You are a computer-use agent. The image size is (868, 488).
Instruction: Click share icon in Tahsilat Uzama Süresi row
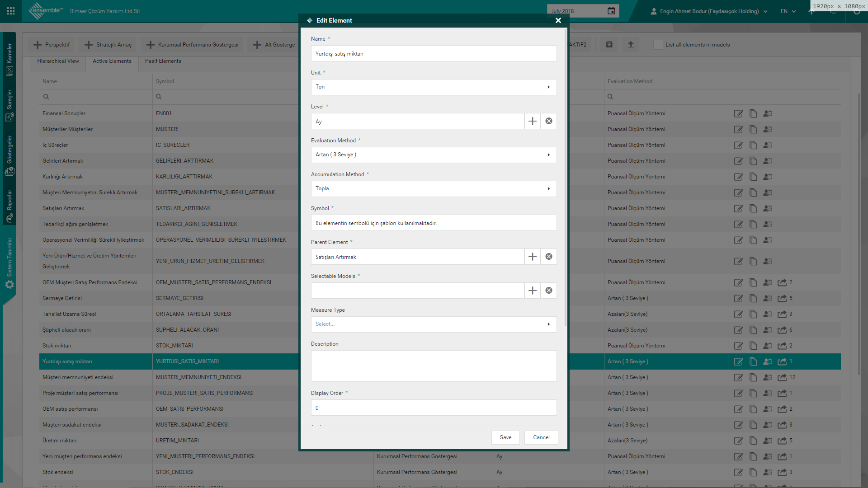tap(782, 314)
